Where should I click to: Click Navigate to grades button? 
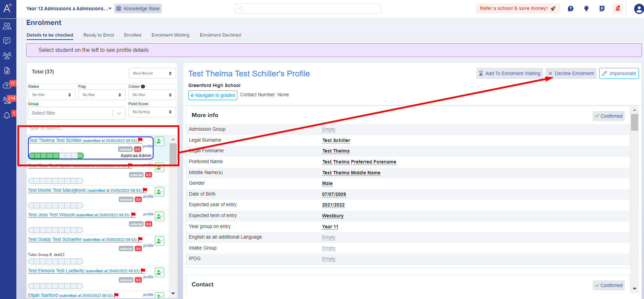pos(213,95)
